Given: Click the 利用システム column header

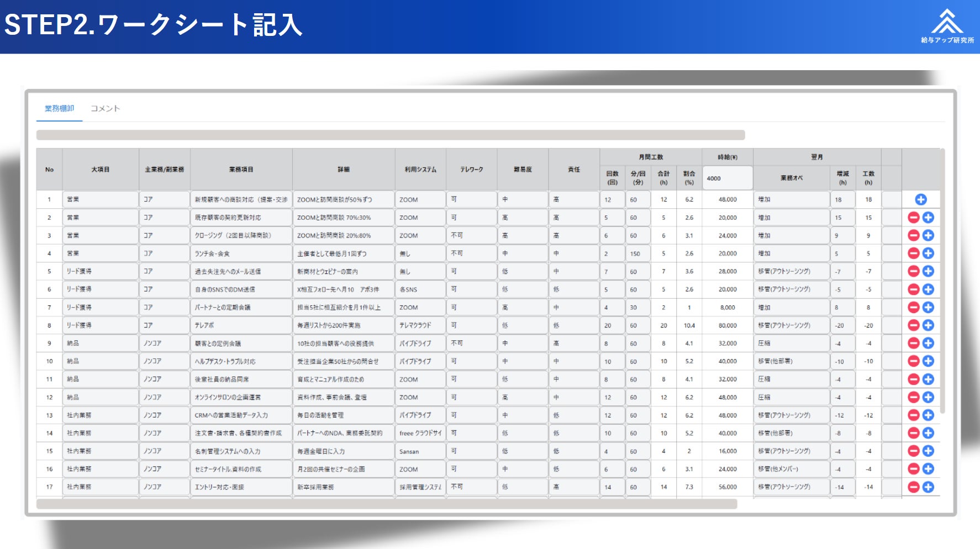Looking at the screenshot, I should (420, 170).
